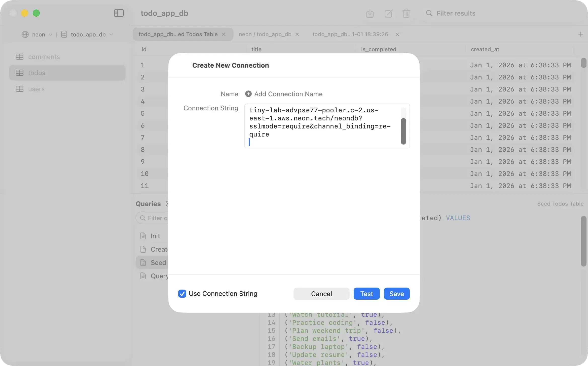Viewport: 588px width, 366px height.
Task: Switch to neon / todo_app_db tab
Action: click(265, 34)
